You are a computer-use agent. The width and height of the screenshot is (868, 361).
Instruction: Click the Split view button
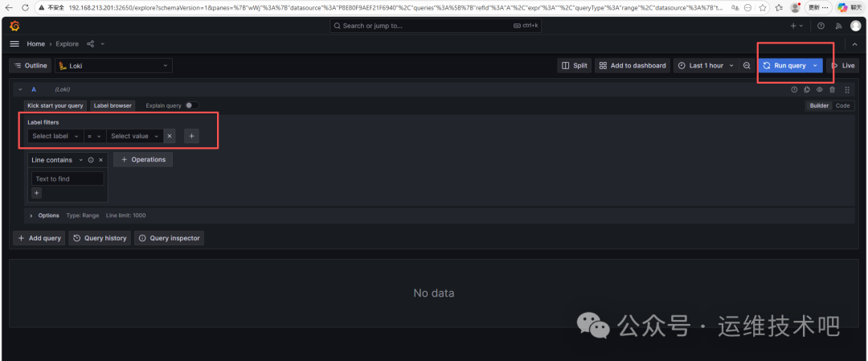tap(574, 65)
